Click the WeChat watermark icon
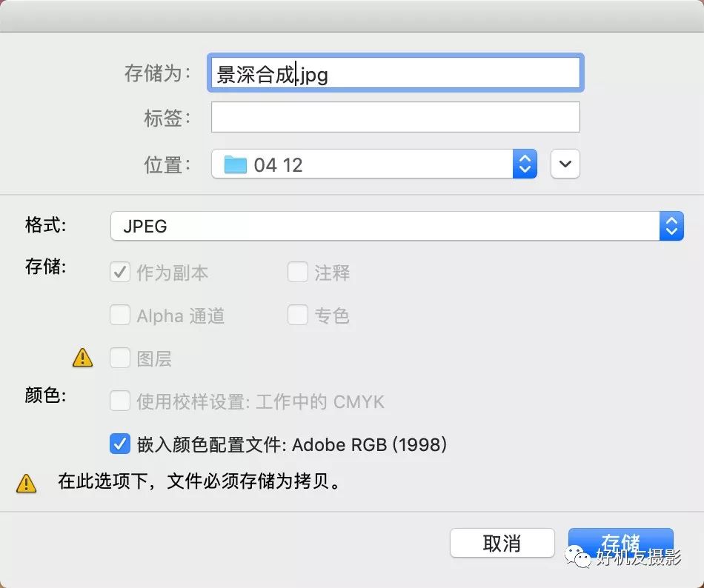 (579, 556)
